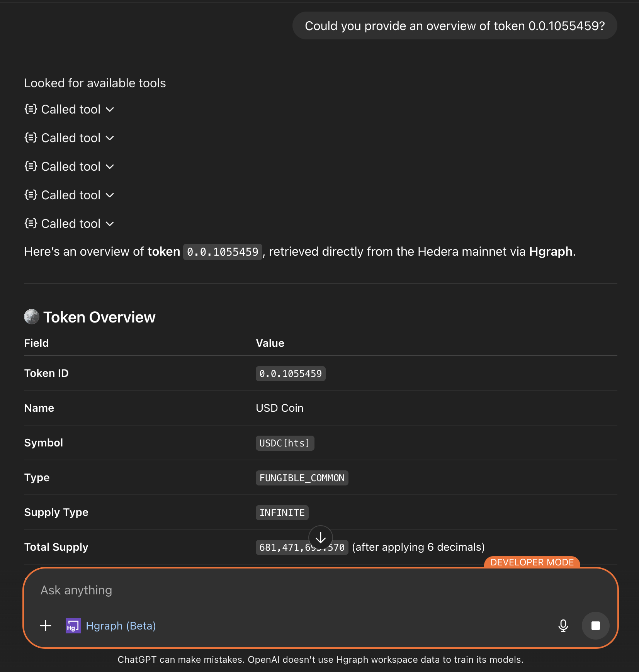The image size is (639, 672).
Task: Expand the second Called tool details
Action: [x=110, y=138]
